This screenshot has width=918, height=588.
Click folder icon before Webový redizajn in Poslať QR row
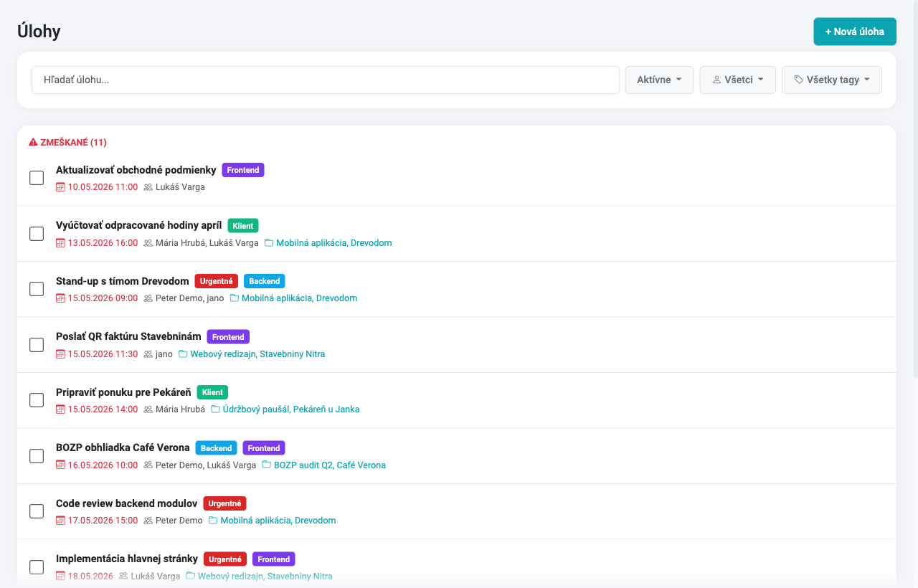[x=183, y=354]
